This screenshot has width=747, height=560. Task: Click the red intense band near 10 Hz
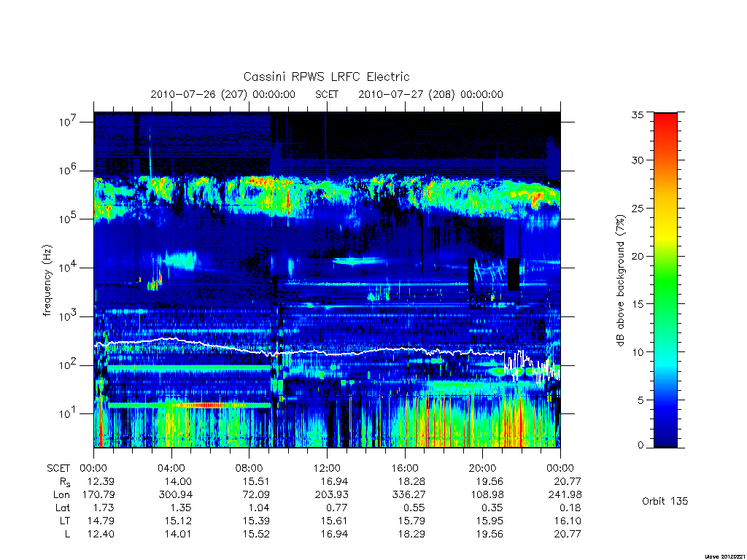click(x=205, y=405)
